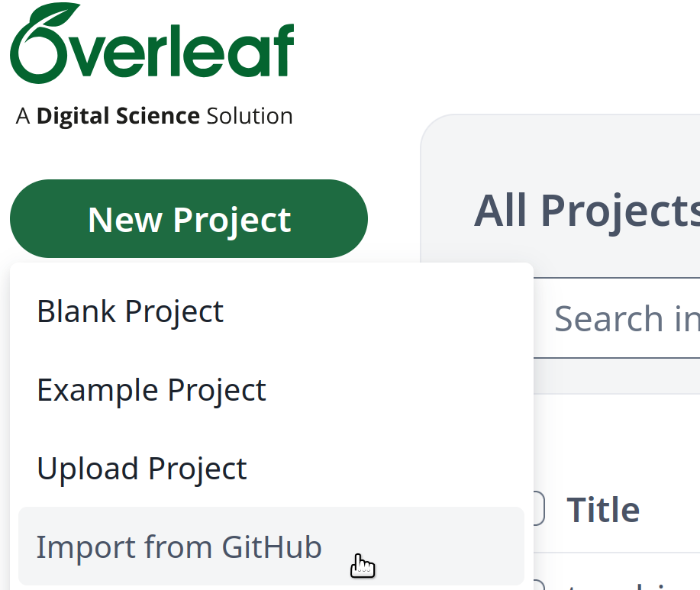Screen dimensions: 700x590
Task: Upload an existing project archive
Action: [x=141, y=468]
